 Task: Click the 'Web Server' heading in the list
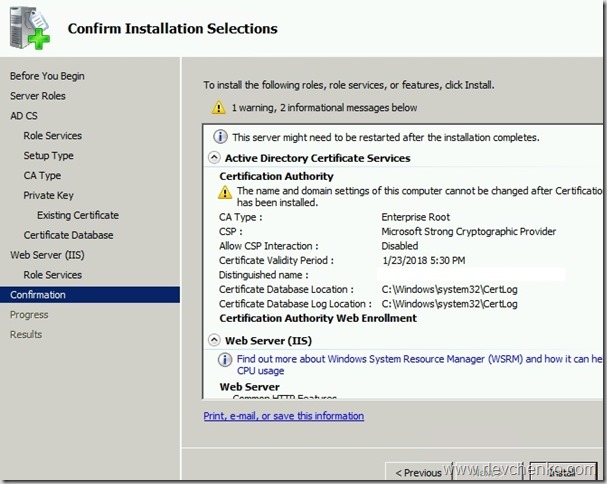(250, 387)
